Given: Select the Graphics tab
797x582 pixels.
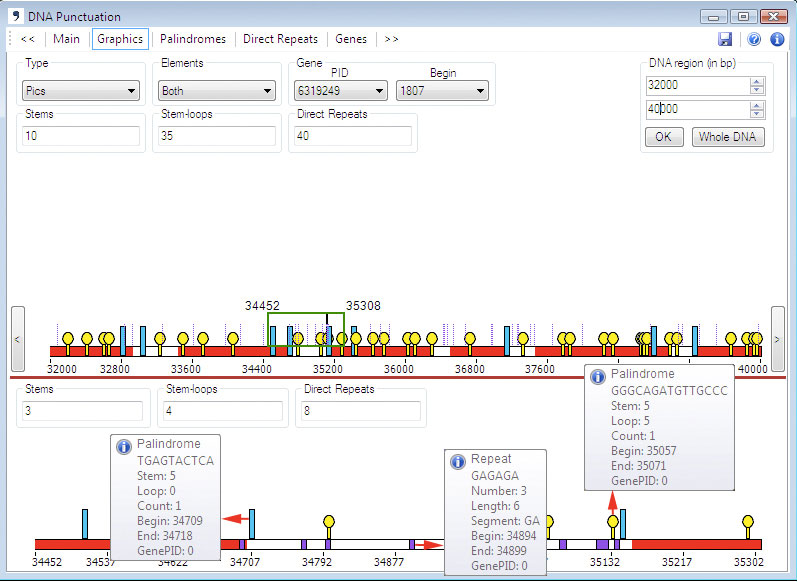Looking at the screenshot, I should pyautogui.click(x=120, y=39).
